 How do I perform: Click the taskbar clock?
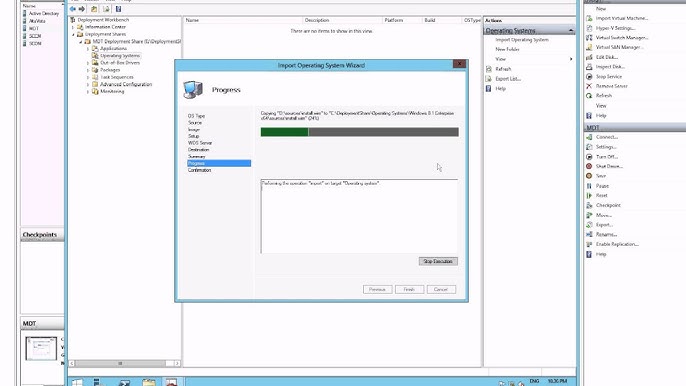coord(557,381)
